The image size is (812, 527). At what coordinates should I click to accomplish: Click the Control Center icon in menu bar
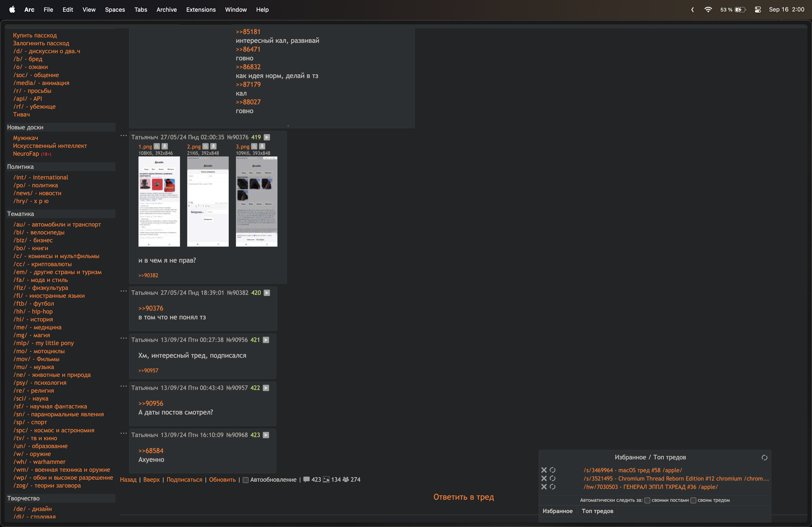point(757,9)
